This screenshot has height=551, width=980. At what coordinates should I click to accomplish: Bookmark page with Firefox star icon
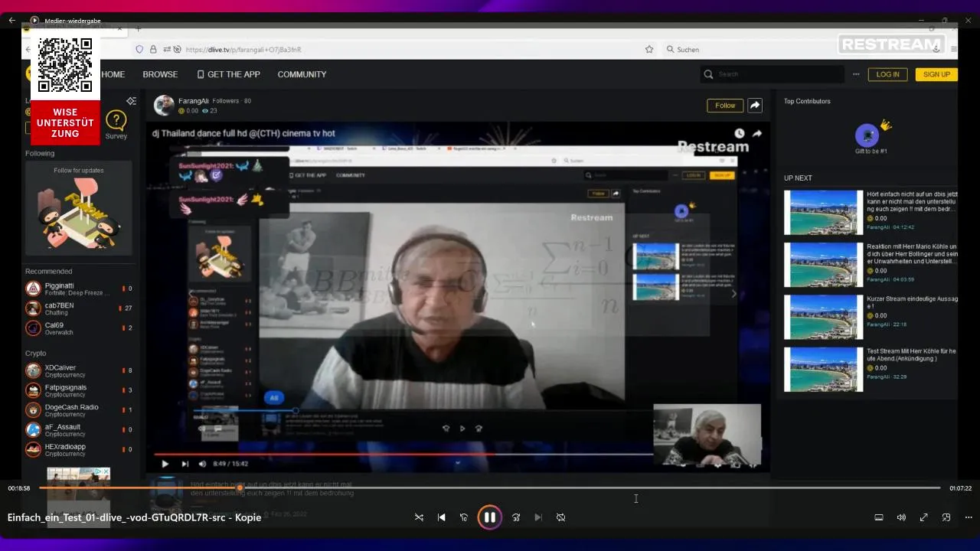click(x=649, y=49)
